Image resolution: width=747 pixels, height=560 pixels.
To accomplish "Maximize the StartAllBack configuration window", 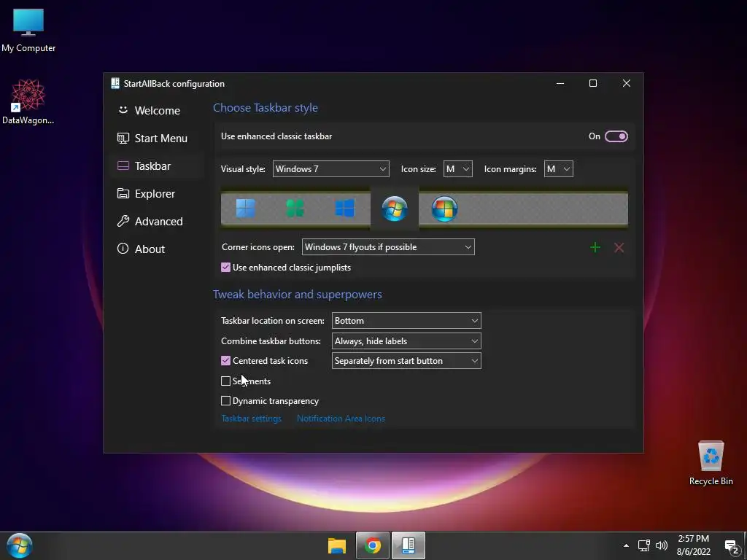I will click(593, 83).
